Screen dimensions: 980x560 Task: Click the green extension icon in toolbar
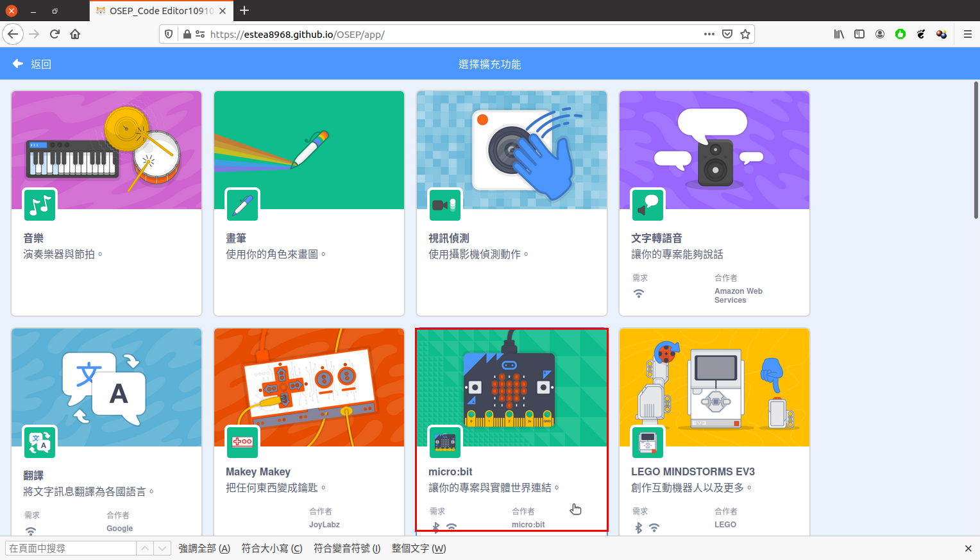pyautogui.click(x=900, y=34)
